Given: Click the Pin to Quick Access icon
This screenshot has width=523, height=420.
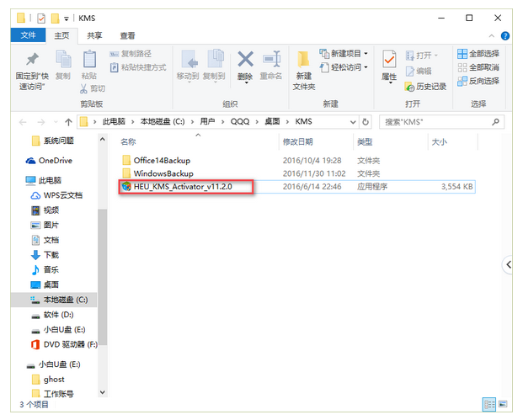Looking at the screenshot, I should click(x=32, y=59).
